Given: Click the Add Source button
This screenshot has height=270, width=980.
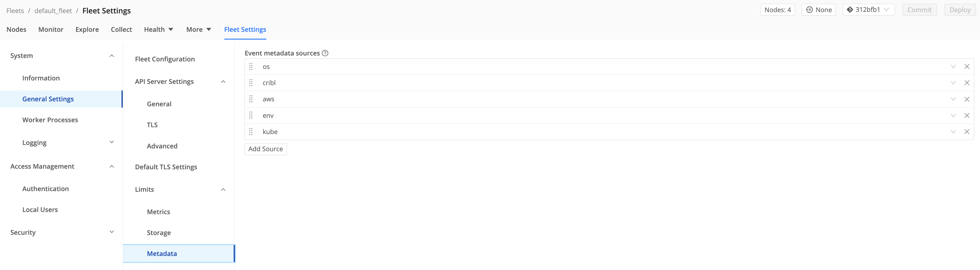Looking at the screenshot, I should point(265,149).
